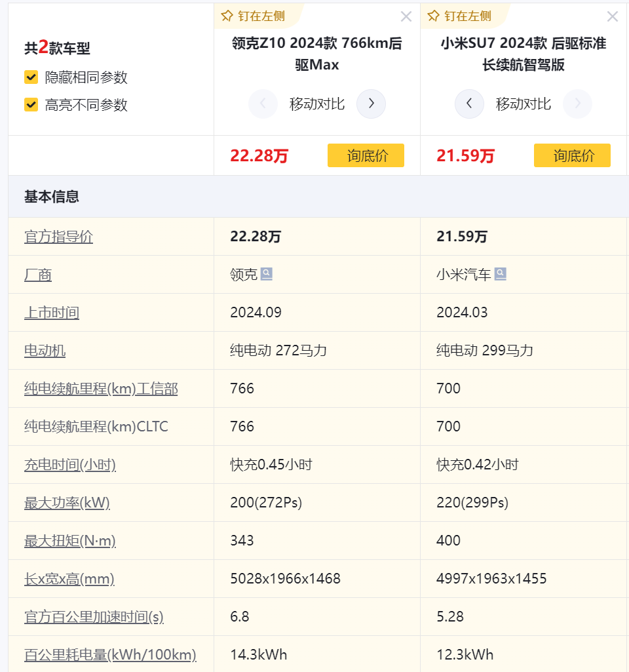The width and height of the screenshot is (629, 672).
Task: Click the right arrow to move 领克Z10 column
Action: [371, 104]
